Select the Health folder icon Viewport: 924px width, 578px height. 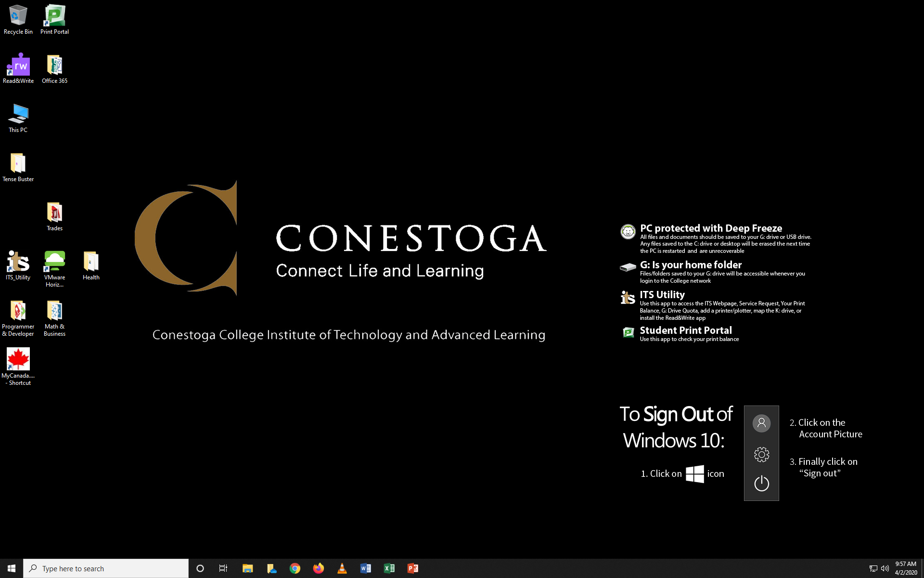[91, 265]
